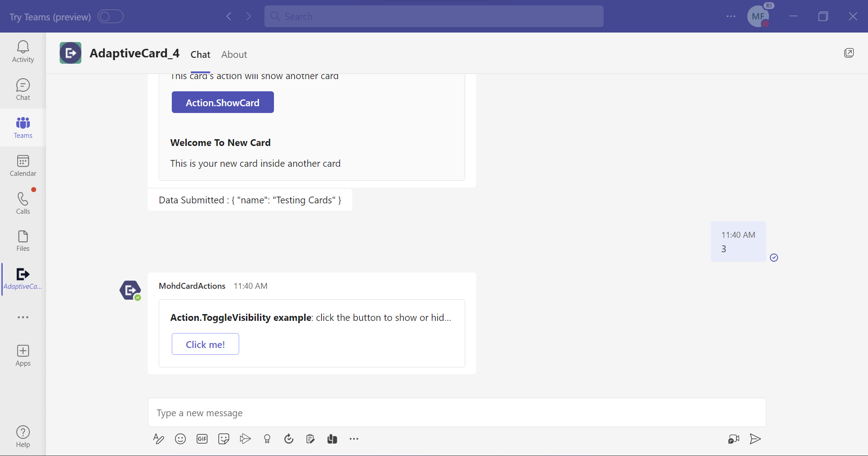
Task: Open the Format text options
Action: pyautogui.click(x=158, y=439)
